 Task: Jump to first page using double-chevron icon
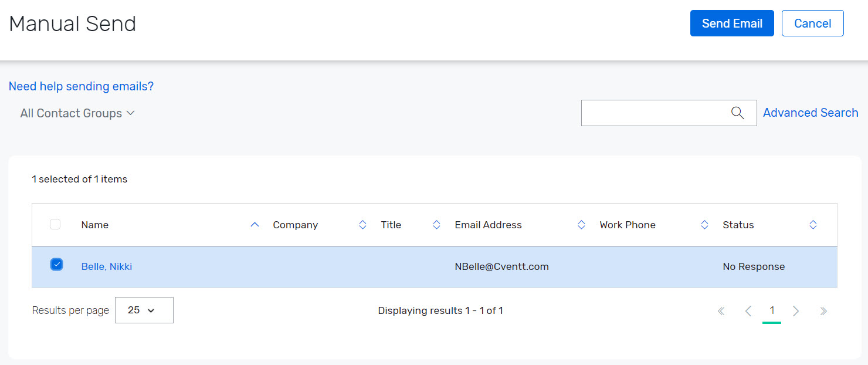tap(721, 310)
